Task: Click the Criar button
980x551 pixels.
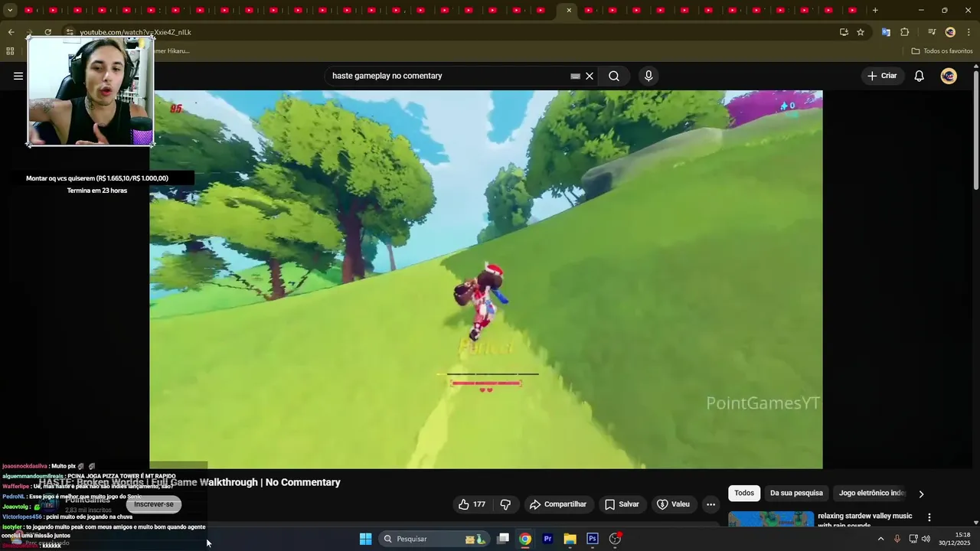Action: point(881,76)
